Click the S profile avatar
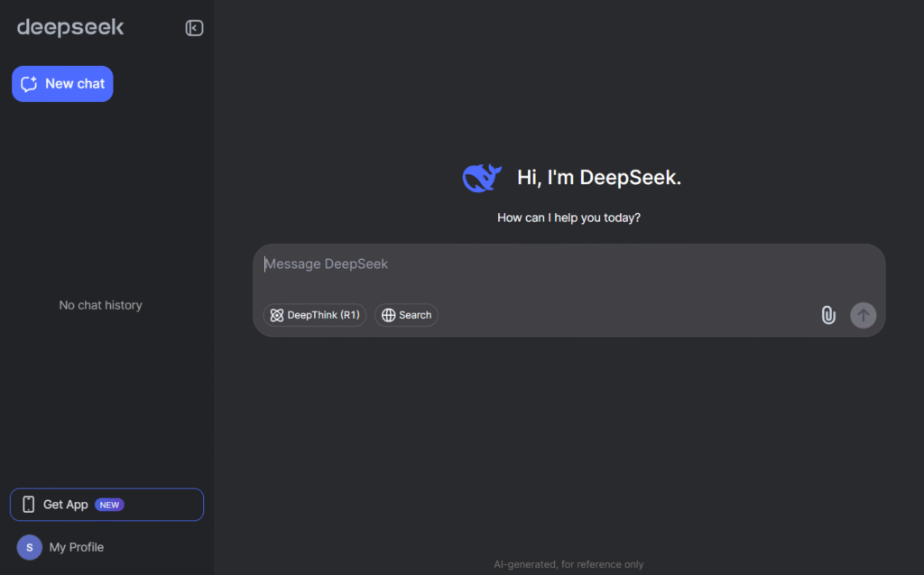This screenshot has height=575, width=924. click(30, 547)
